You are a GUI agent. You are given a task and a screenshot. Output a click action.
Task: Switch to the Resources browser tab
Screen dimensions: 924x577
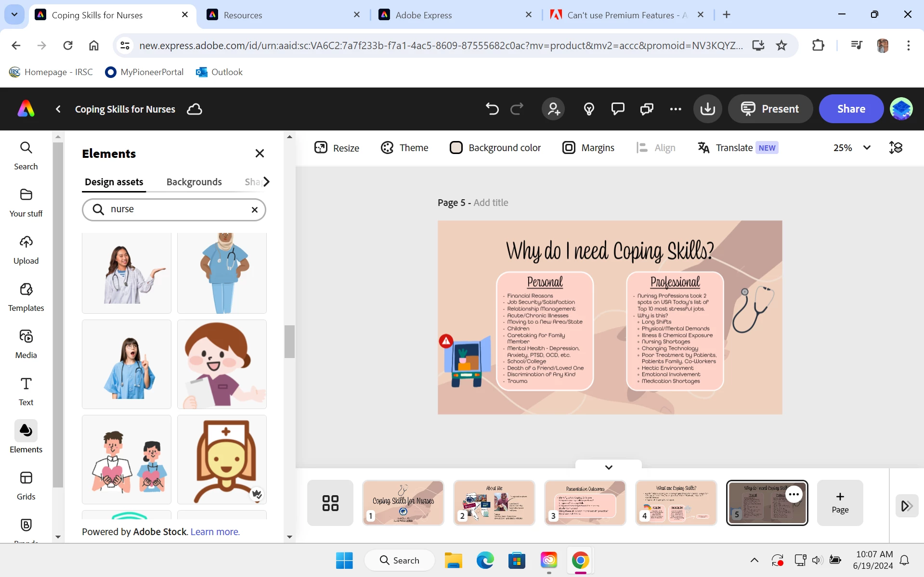pos(284,15)
